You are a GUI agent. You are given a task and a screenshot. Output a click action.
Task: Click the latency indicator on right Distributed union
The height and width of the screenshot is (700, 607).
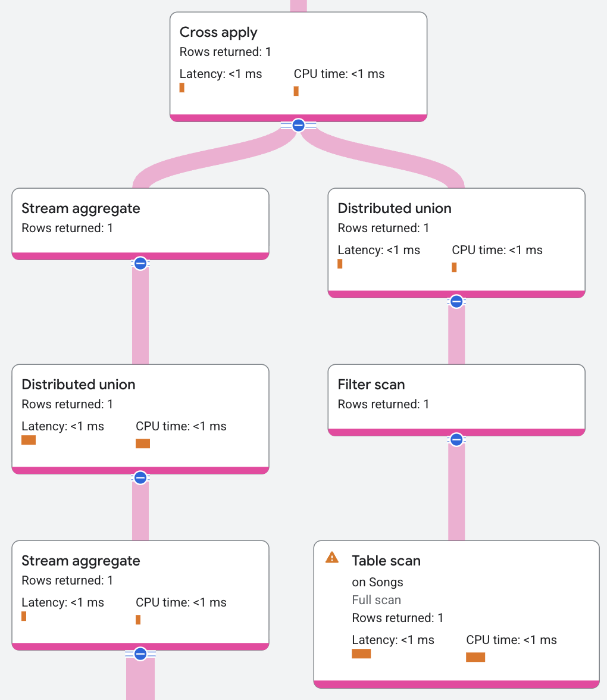click(x=340, y=264)
